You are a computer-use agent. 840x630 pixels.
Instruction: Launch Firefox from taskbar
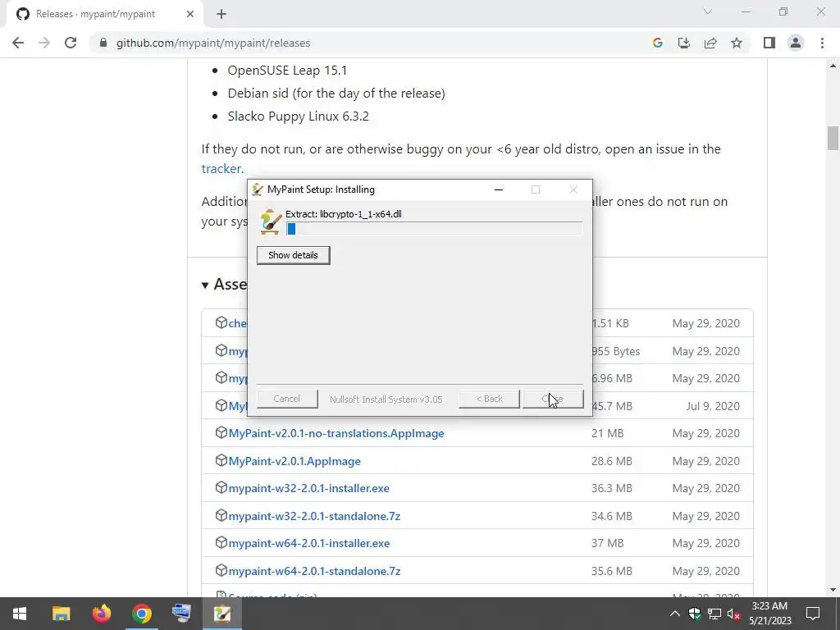pos(101,614)
